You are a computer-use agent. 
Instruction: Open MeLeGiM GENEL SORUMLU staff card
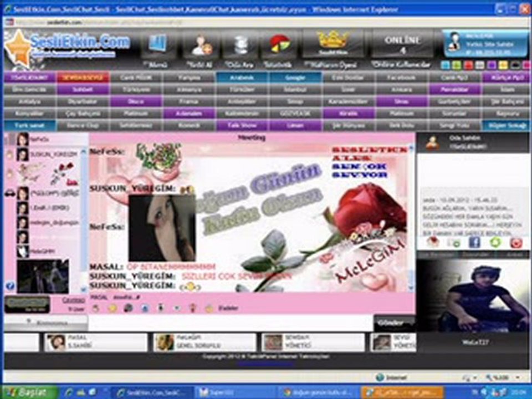tap(204, 342)
